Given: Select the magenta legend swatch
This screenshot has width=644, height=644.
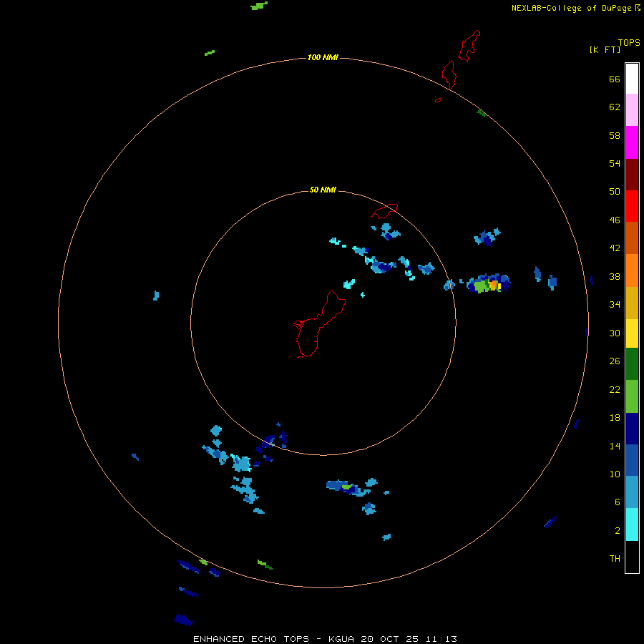Looking at the screenshot, I should click(632, 142).
